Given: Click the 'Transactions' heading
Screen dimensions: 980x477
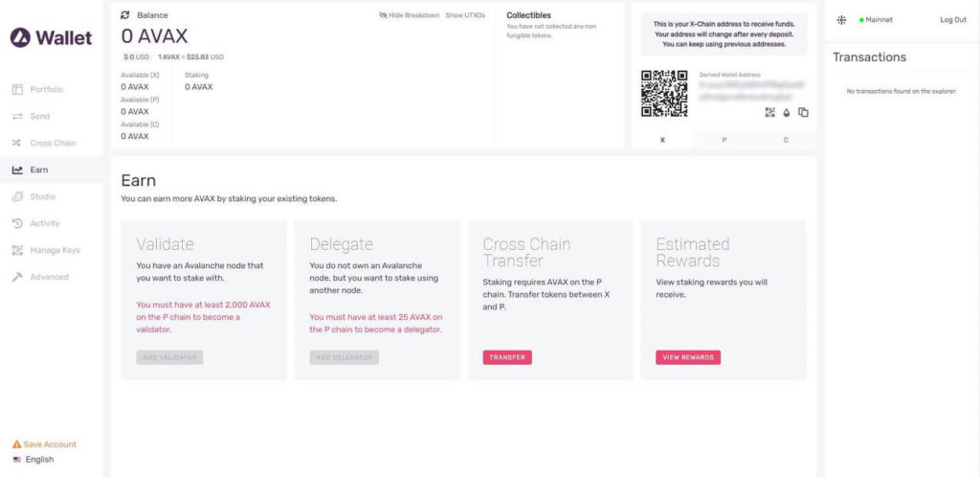Looking at the screenshot, I should tap(869, 57).
